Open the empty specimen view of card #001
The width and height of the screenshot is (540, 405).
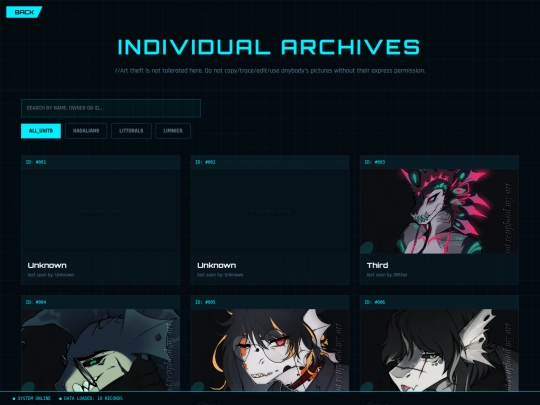[x=100, y=211]
